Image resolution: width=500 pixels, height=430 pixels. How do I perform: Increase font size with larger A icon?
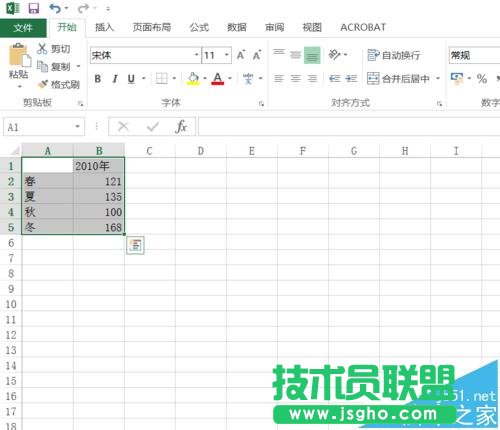tap(241, 55)
